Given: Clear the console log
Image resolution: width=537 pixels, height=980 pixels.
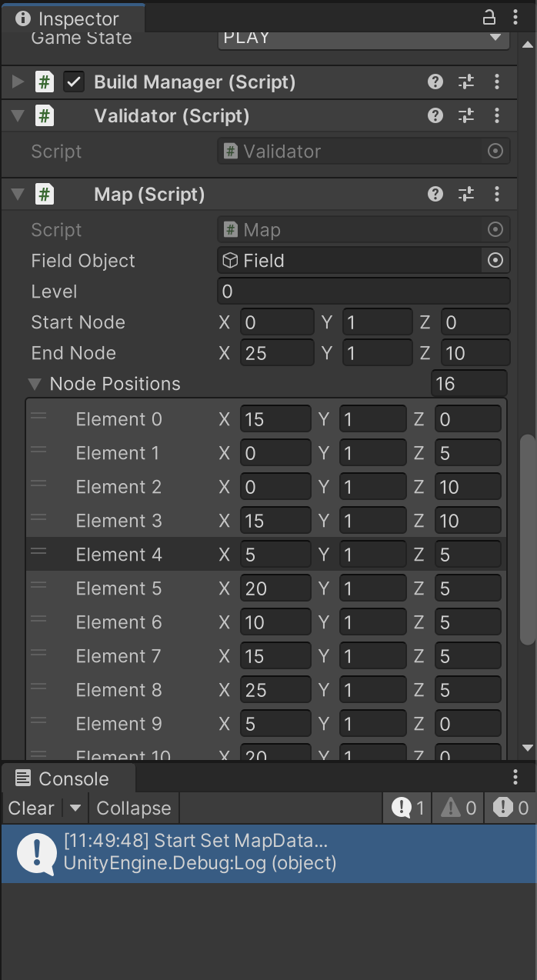Looking at the screenshot, I should [x=32, y=808].
